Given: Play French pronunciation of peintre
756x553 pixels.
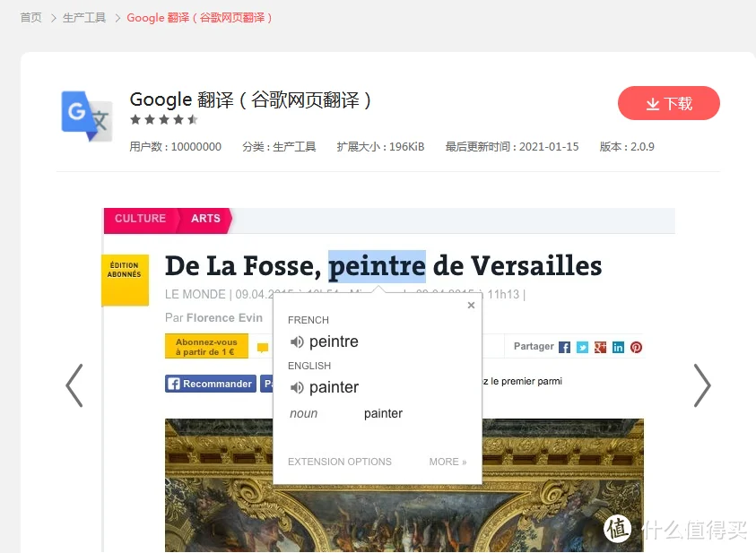Looking at the screenshot, I should point(297,342).
